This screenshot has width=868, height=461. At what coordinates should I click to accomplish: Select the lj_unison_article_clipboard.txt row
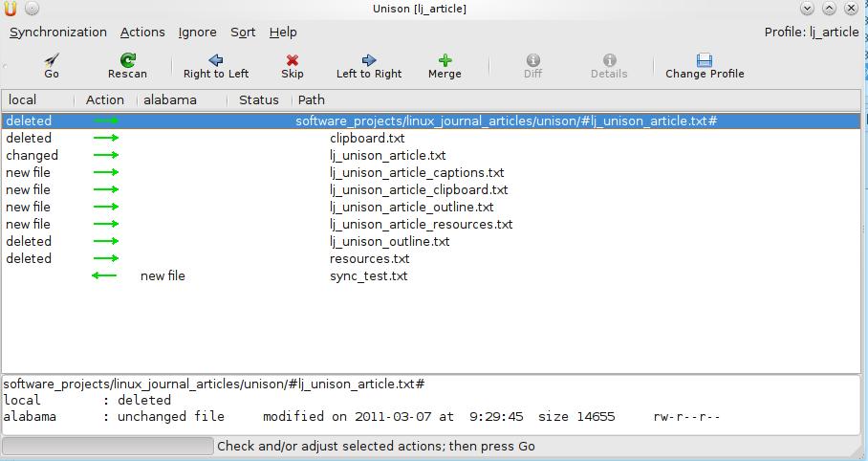coord(431,189)
